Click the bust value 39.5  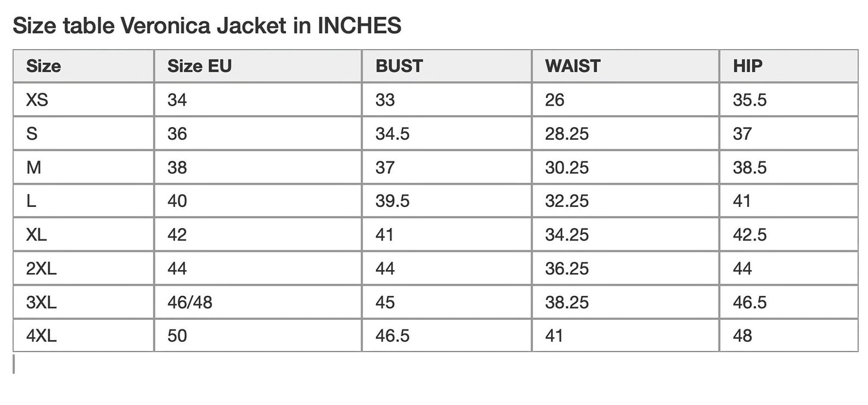pyautogui.click(x=392, y=200)
